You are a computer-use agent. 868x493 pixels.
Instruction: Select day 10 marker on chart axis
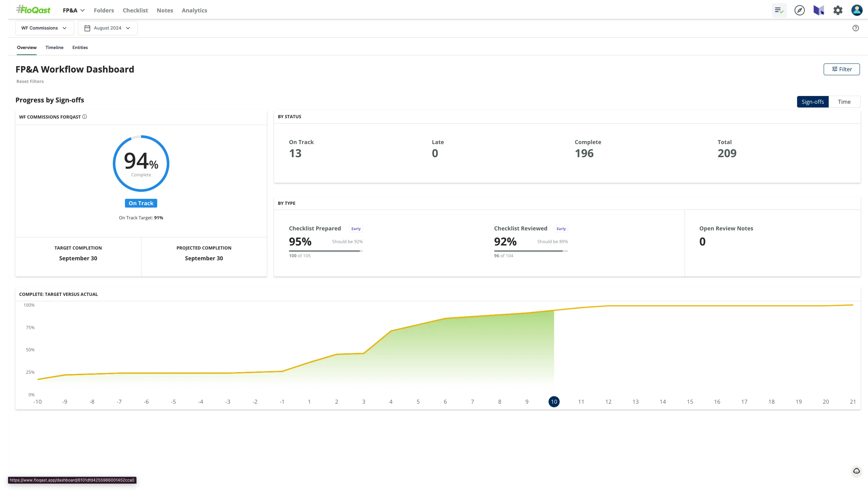[554, 402]
